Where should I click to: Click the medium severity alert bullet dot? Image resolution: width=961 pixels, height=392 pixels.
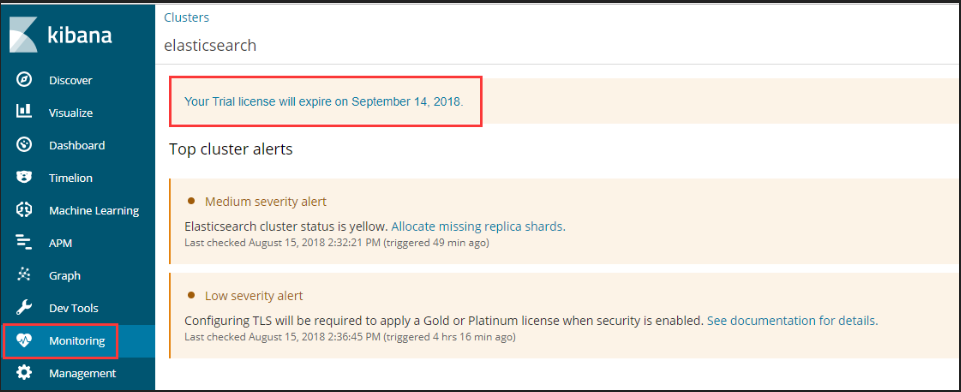click(191, 200)
